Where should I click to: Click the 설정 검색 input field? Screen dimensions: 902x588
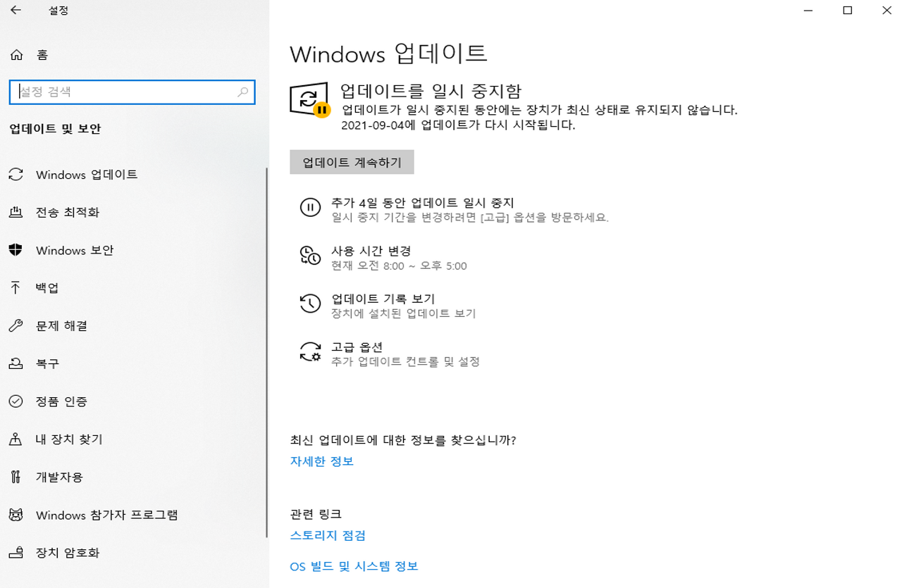tap(132, 92)
